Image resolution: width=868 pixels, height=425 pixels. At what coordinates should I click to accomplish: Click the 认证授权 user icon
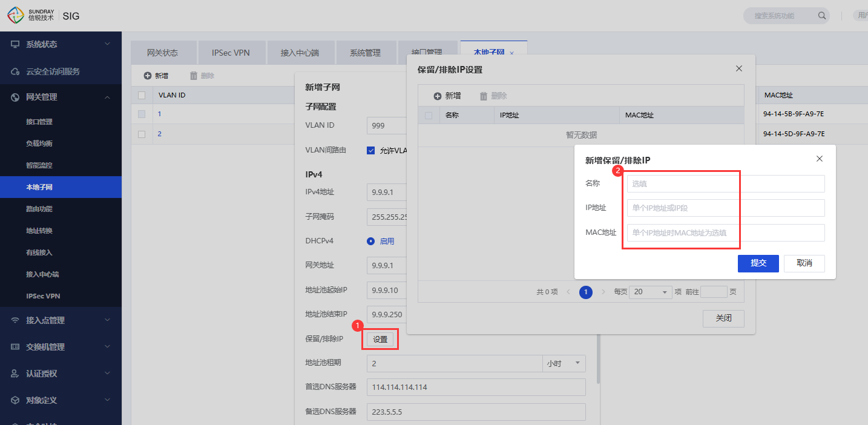[15, 374]
